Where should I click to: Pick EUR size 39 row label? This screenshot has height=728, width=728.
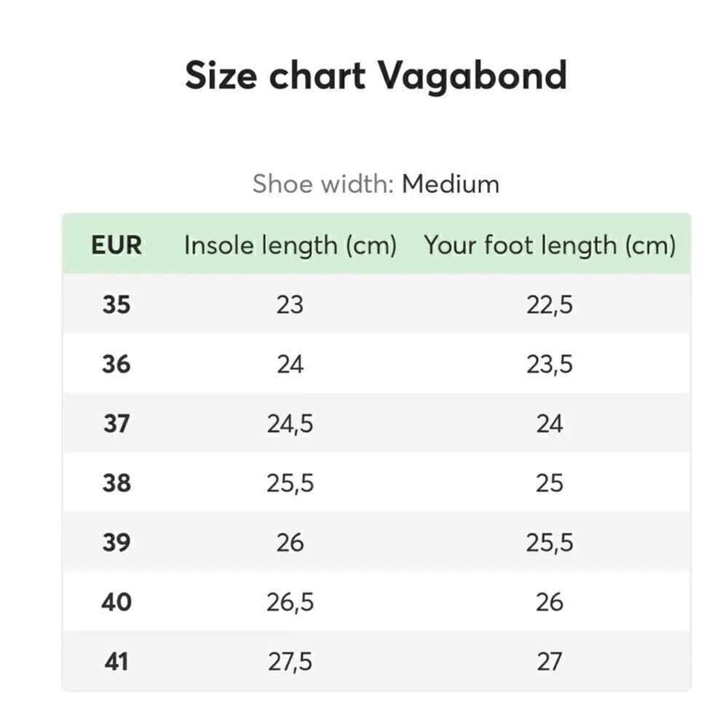coord(116,542)
